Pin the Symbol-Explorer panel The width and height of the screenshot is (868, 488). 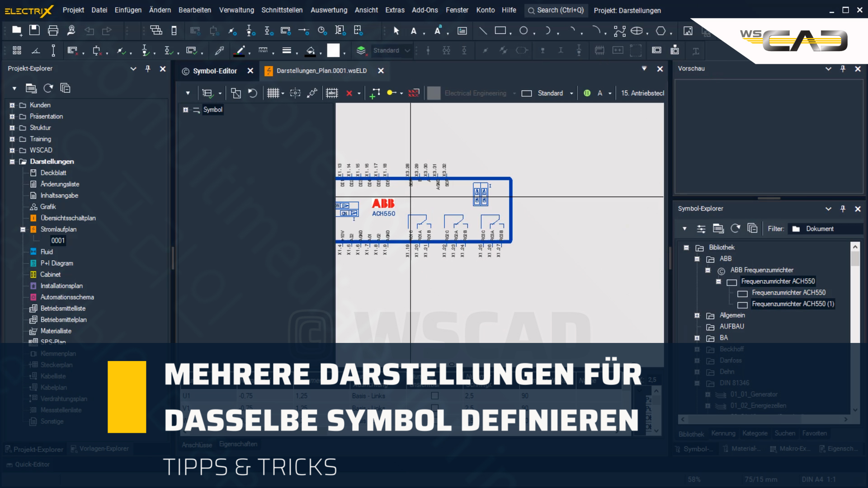843,209
